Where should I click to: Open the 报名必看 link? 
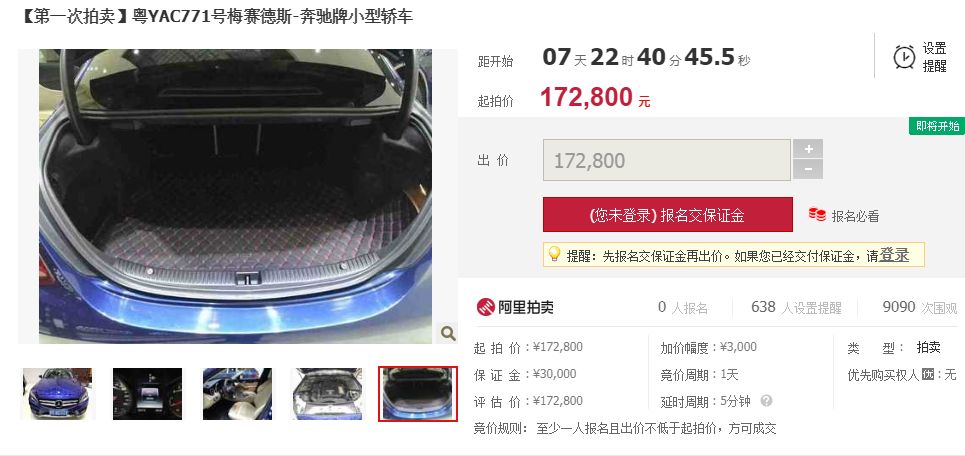(855, 216)
